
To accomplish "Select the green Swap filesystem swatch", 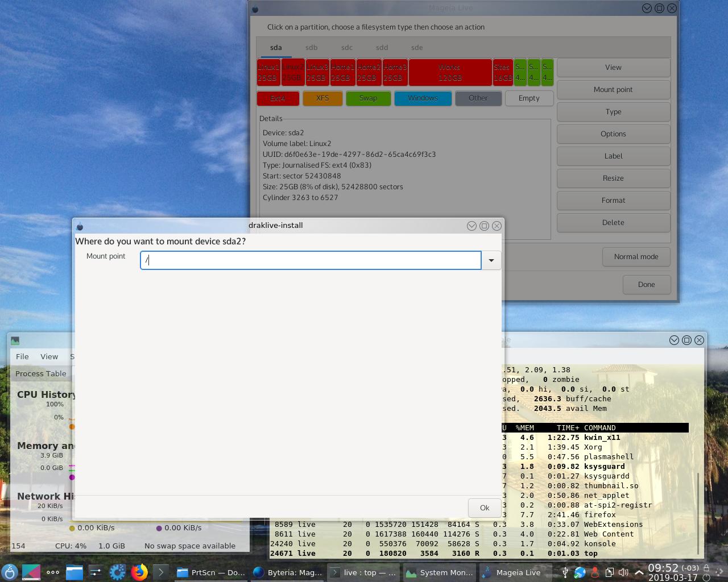I will 368,98.
